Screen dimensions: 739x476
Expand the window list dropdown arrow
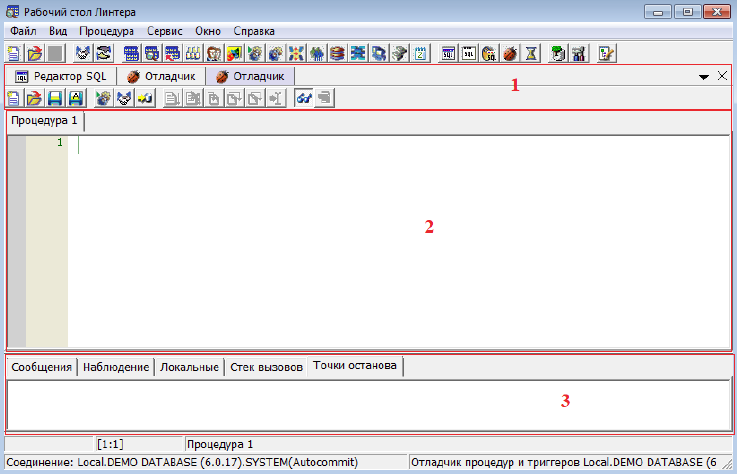click(x=703, y=76)
